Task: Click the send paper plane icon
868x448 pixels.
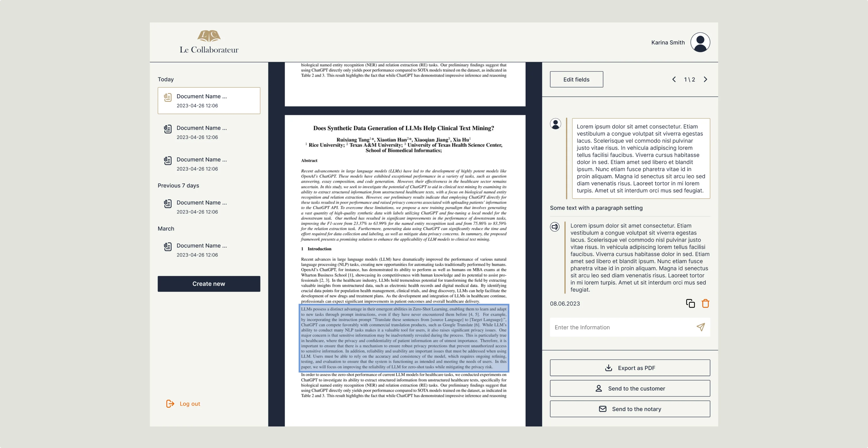Action: click(701, 327)
